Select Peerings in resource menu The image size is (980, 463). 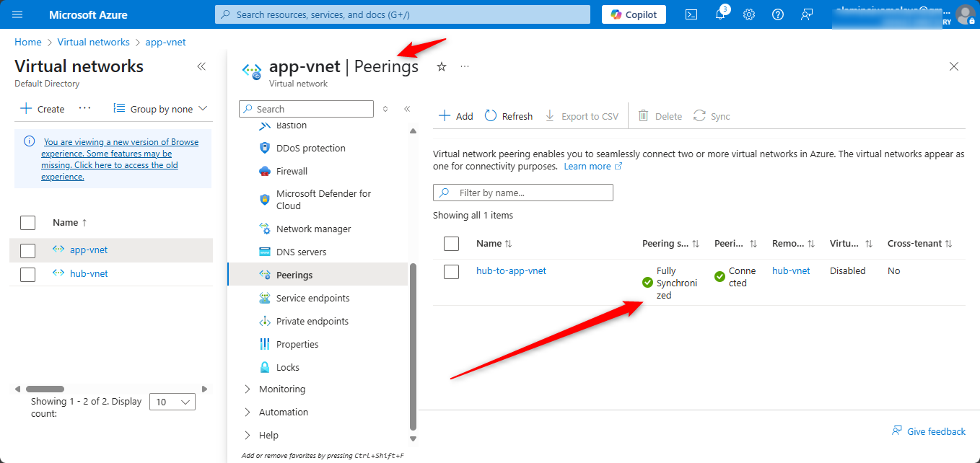tap(318, 275)
